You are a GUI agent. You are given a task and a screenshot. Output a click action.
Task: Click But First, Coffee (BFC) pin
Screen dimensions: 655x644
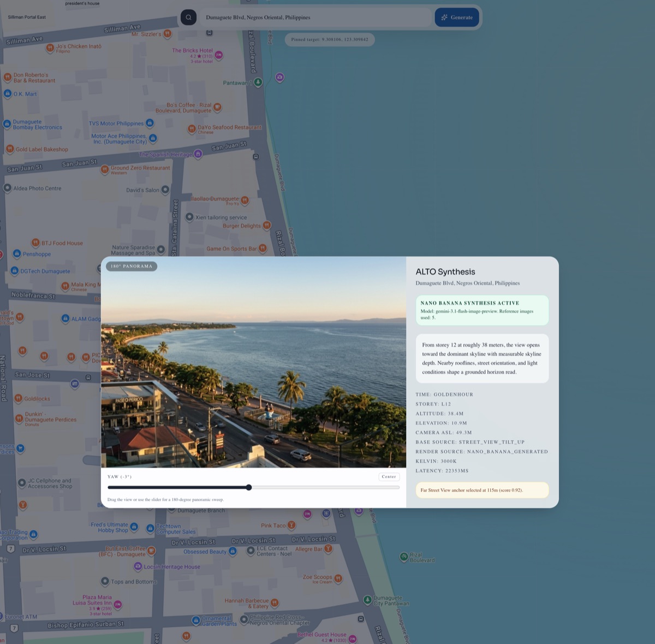[152, 551]
